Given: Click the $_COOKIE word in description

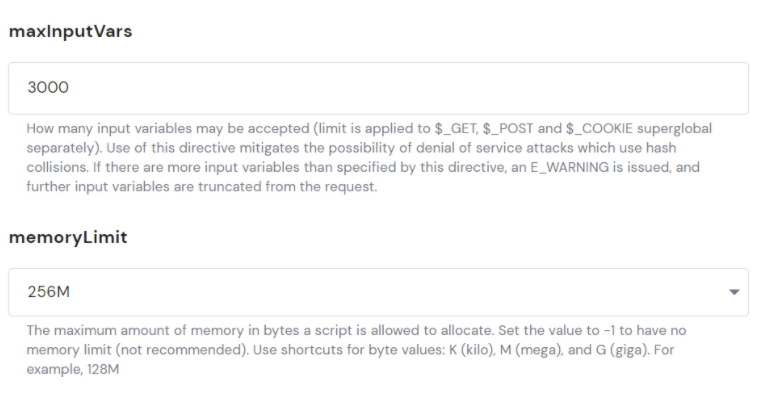Looking at the screenshot, I should click(599, 128).
